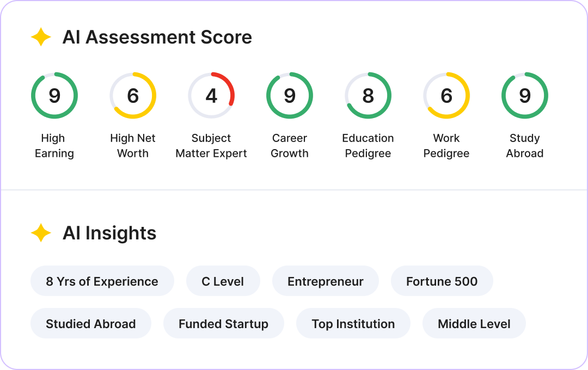Click the Education Pedigree score ring showing 8
The image size is (588, 370).
pos(368,96)
